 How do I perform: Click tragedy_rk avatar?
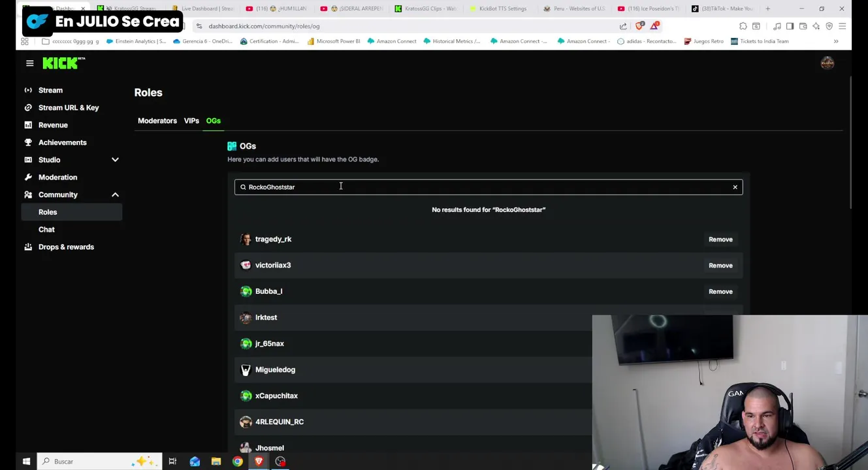[x=246, y=240]
